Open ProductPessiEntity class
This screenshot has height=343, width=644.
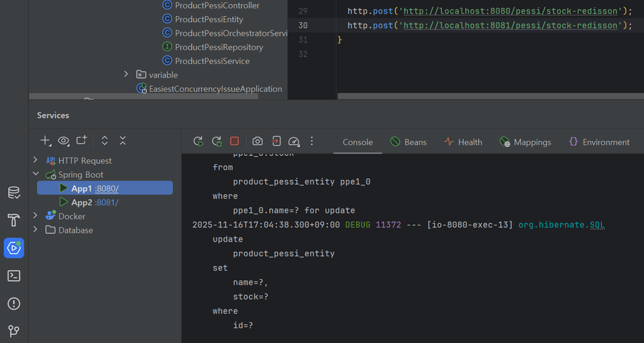click(x=209, y=19)
